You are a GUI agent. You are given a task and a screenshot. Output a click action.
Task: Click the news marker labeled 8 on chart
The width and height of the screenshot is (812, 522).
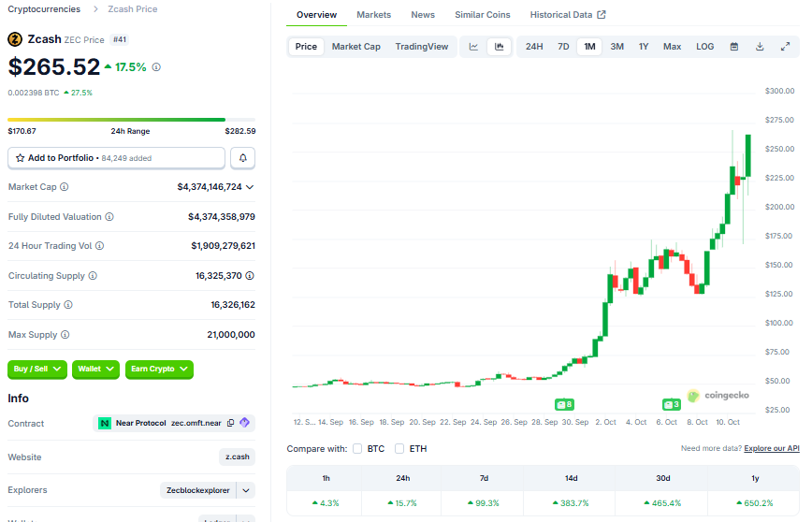(564, 404)
